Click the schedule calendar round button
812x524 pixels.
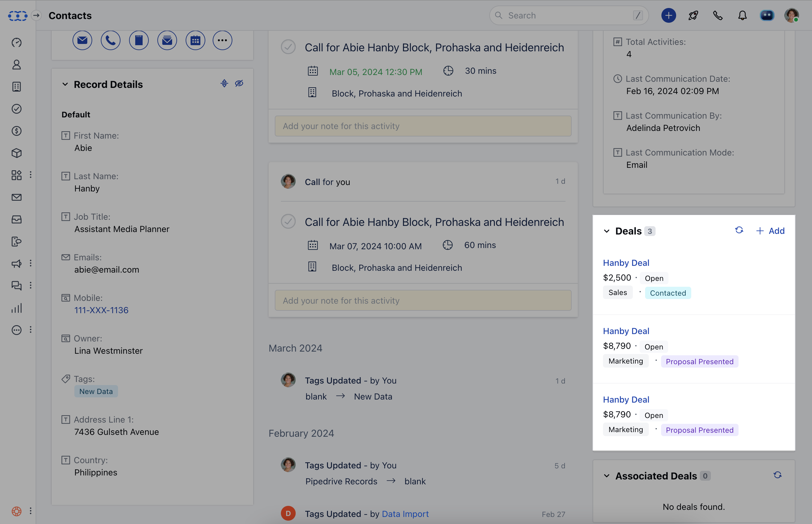[x=195, y=41]
